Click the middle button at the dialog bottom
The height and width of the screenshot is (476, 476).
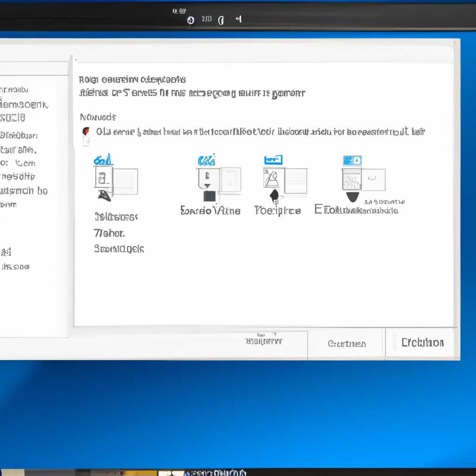pos(346,344)
